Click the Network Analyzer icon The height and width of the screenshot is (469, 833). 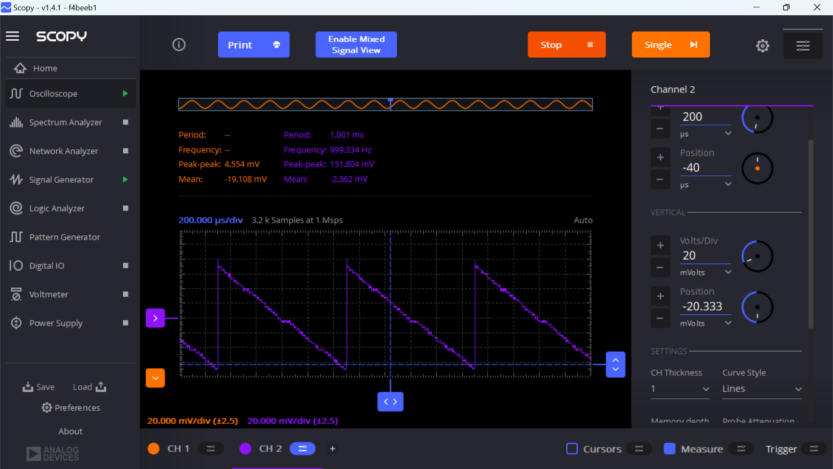click(16, 151)
